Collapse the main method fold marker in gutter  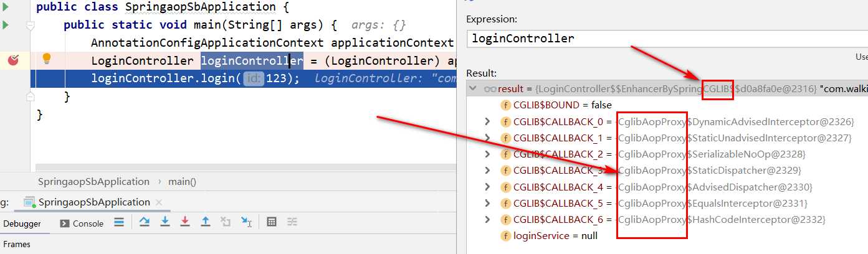pyautogui.click(x=30, y=26)
